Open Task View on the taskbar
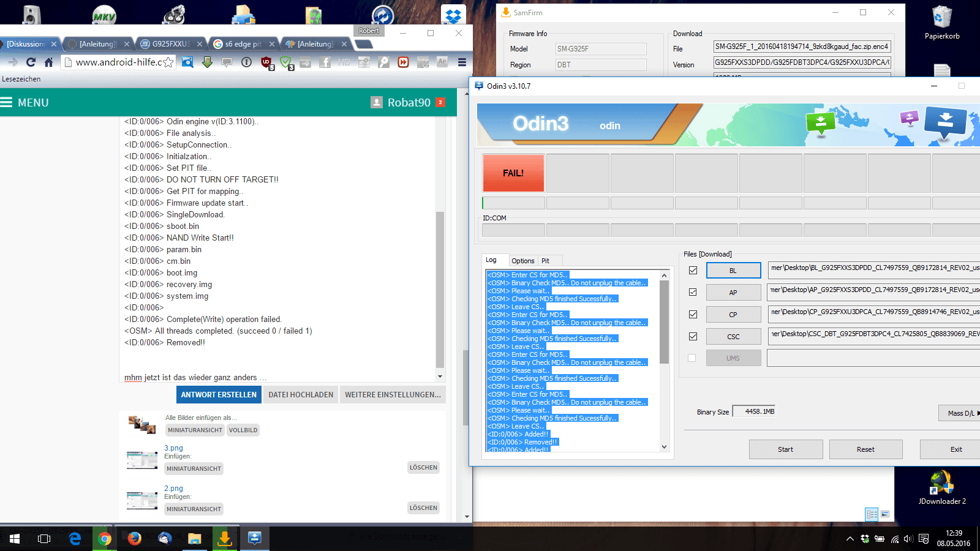 [44, 539]
